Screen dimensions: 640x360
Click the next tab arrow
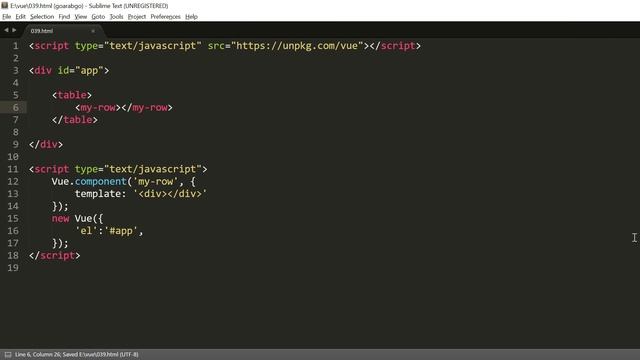tap(14, 30)
